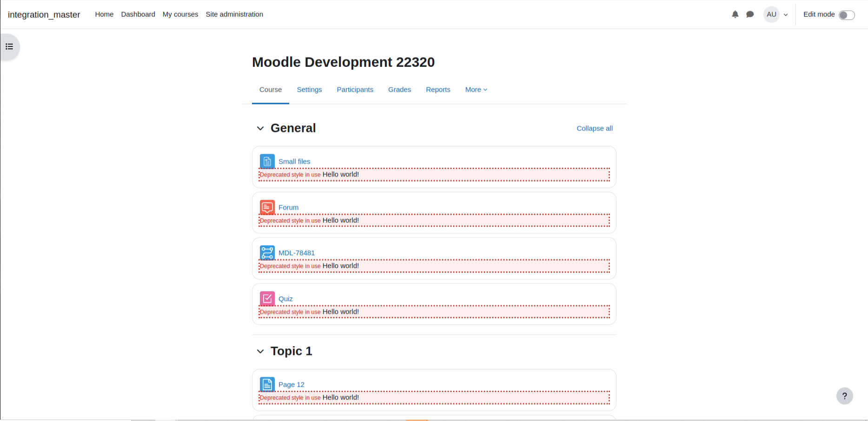The height and width of the screenshot is (421, 868).
Task: Click the Page 12 activity icon
Action: pos(267,384)
